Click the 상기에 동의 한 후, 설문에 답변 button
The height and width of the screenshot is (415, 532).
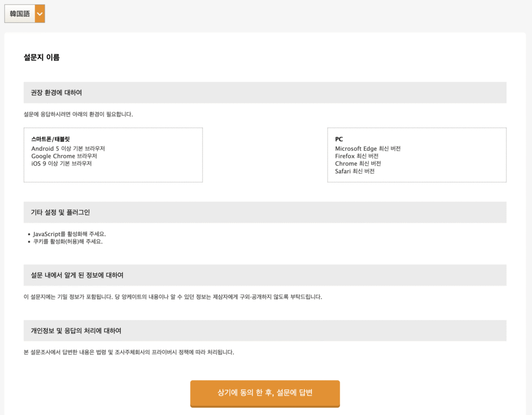click(x=265, y=393)
